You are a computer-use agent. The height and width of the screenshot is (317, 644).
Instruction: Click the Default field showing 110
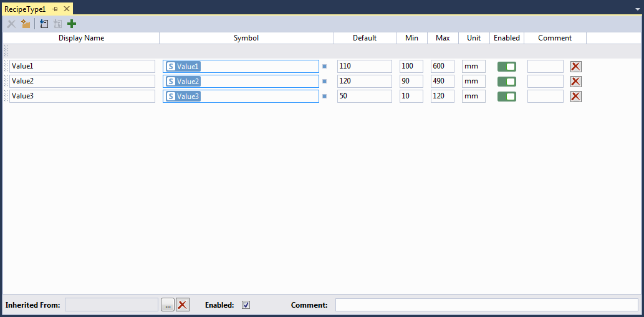365,67
